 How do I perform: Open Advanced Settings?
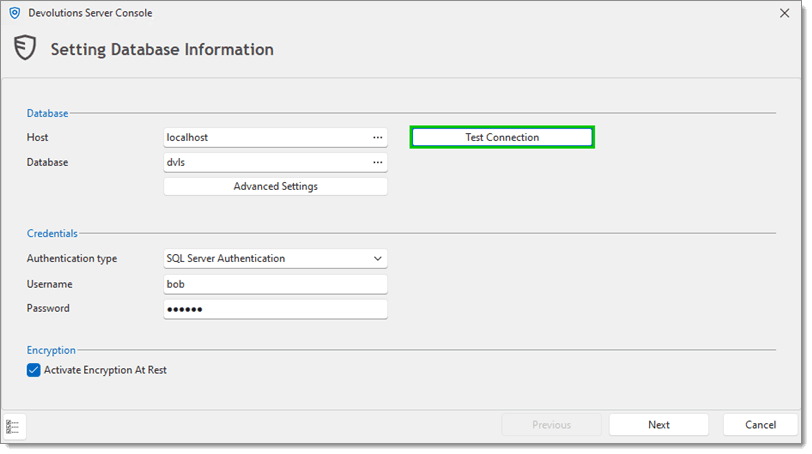tap(275, 186)
